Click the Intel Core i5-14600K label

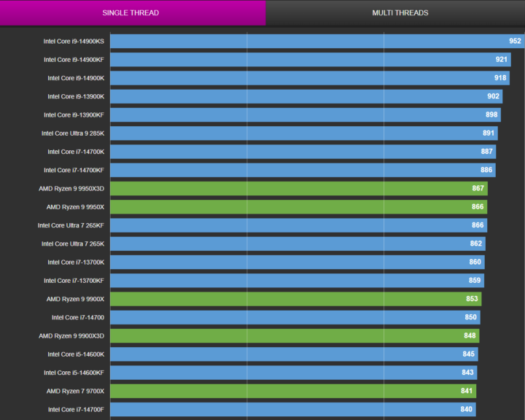(x=76, y=354)
